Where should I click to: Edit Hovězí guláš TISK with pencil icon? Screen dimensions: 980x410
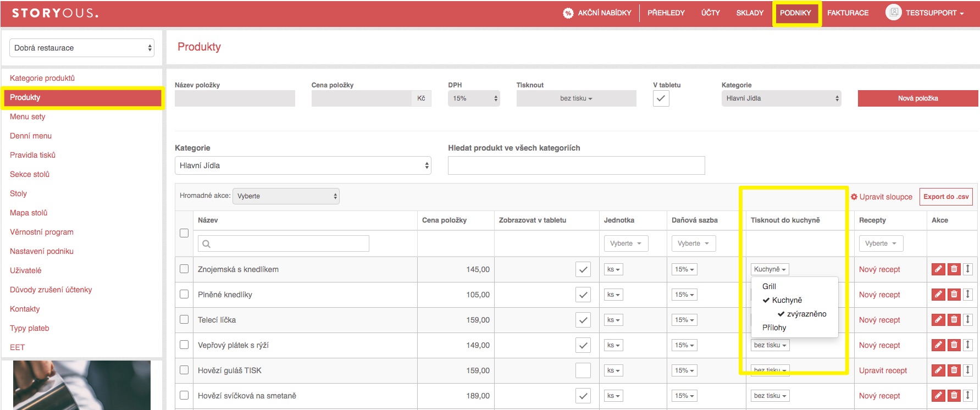point(939,370)
